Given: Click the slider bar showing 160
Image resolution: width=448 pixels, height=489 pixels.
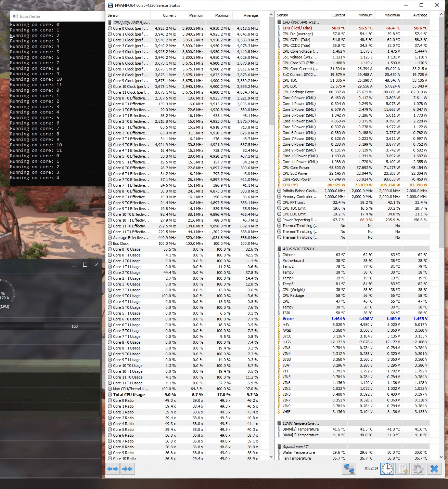Looking at the screenshot, I should (x=50, y=326).
